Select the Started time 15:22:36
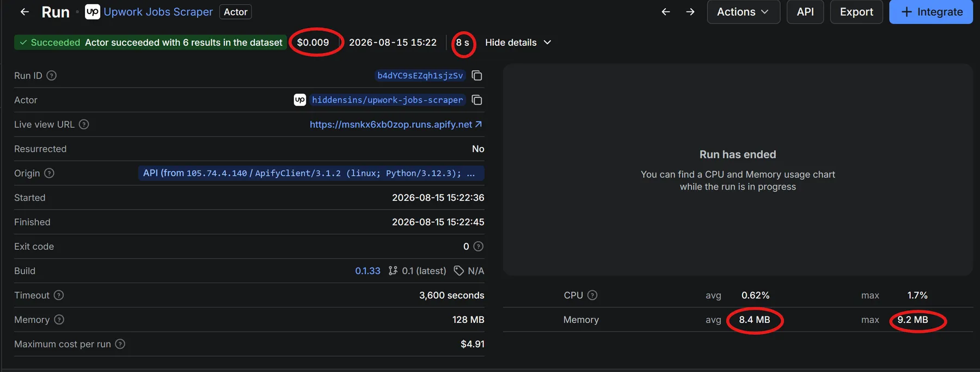 point(438,198)
